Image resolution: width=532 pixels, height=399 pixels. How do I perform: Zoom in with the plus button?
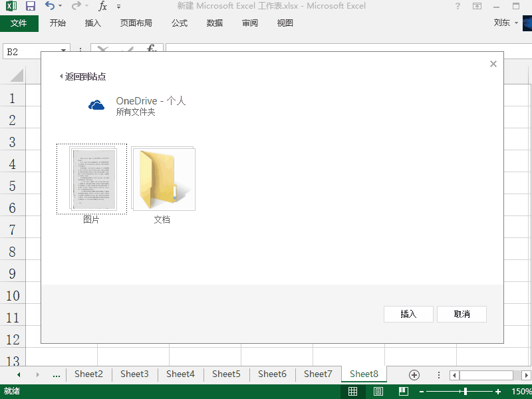coord(498,392)
